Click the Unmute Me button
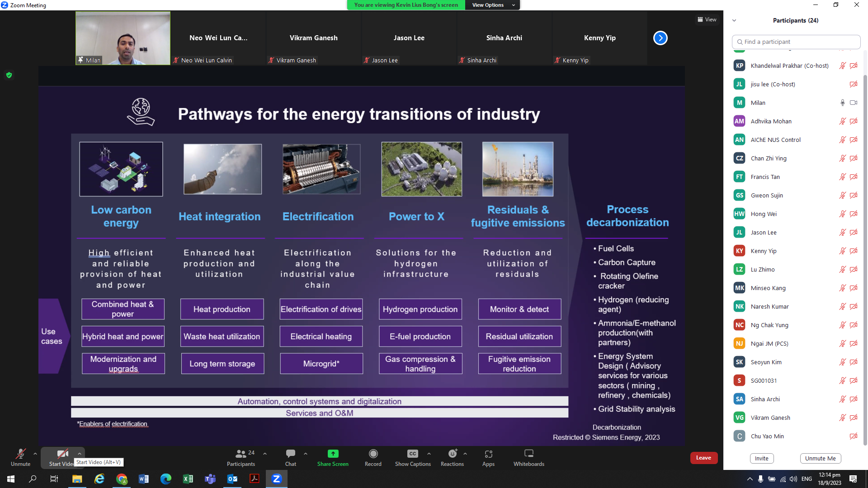This screenshot has width=868, height=488. click(x=820, y=458)
